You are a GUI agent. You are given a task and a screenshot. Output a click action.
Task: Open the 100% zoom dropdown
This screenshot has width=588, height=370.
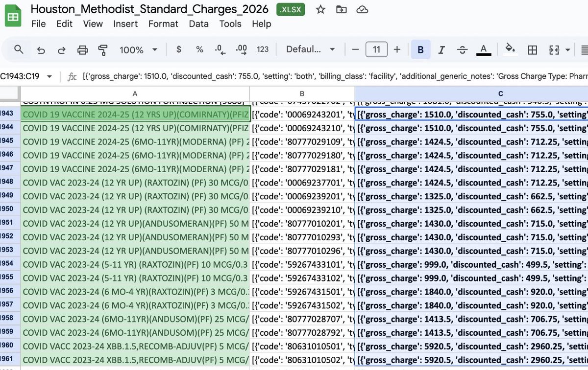139,49
